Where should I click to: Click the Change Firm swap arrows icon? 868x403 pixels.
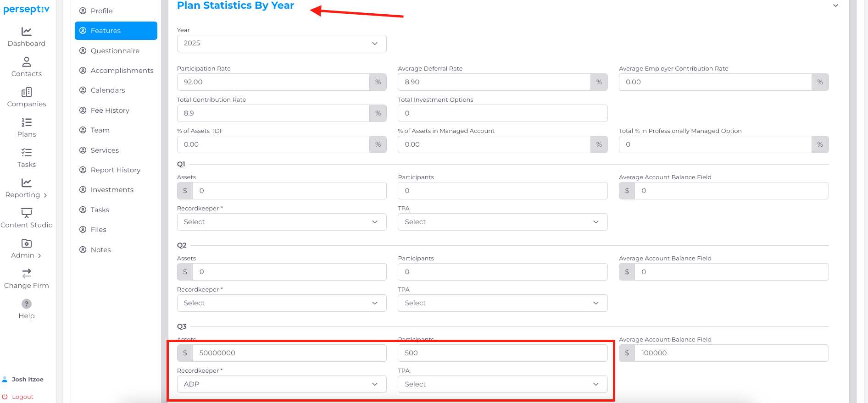tap(27, 273)
